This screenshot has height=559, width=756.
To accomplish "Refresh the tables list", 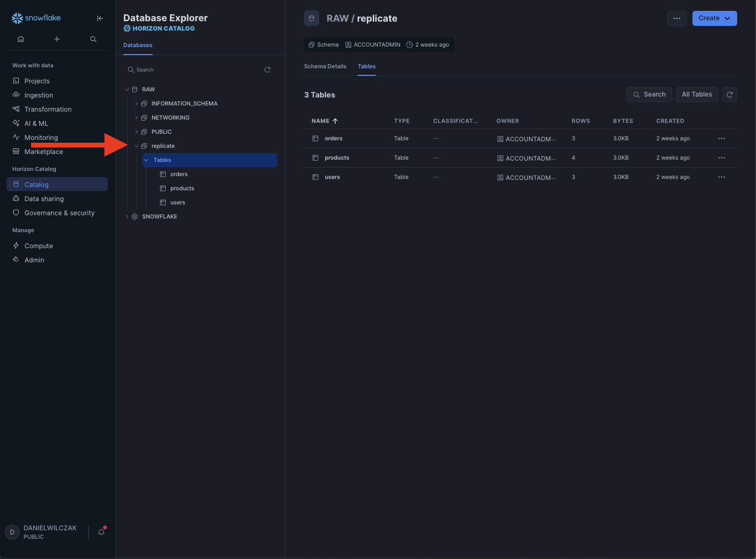I will [x=729, y=95].
